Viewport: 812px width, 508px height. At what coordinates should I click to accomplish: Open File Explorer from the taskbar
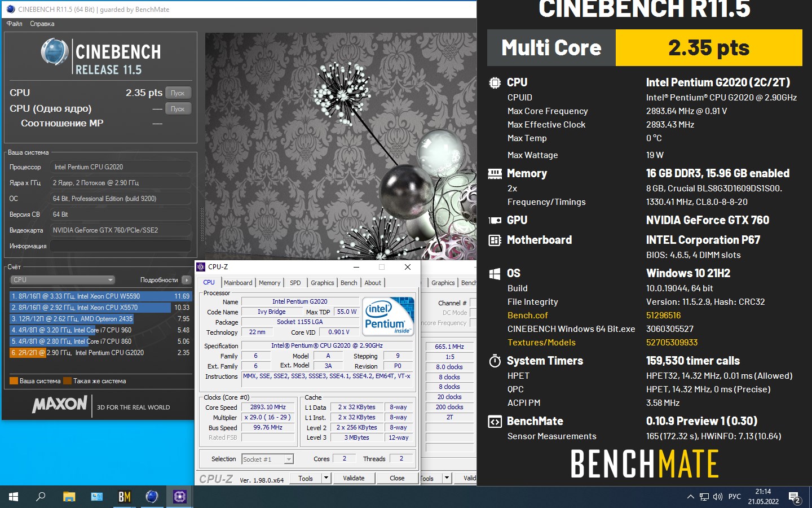click(x=69, y=497)
